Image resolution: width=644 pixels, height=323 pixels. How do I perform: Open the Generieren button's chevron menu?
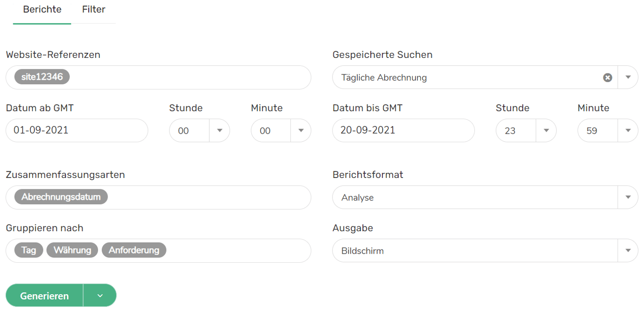pos(100,296)
